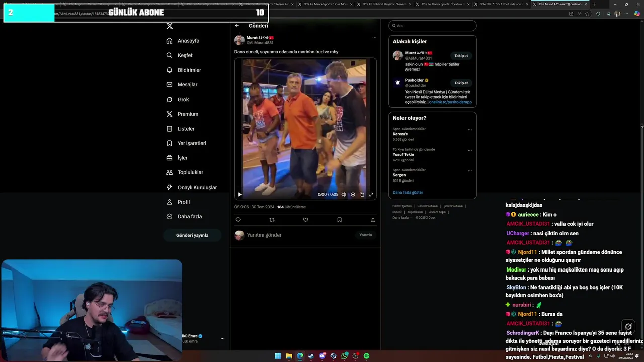
Task: Open the options for the Kerem'e trend
Action: [x=470, y=130]
